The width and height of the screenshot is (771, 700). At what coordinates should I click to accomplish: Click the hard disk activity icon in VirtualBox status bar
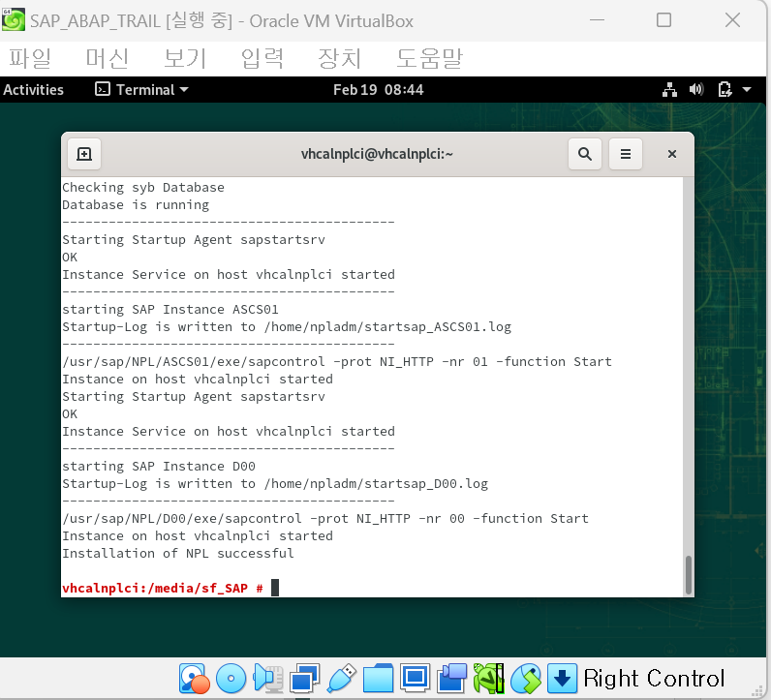[x=194, y=679]
